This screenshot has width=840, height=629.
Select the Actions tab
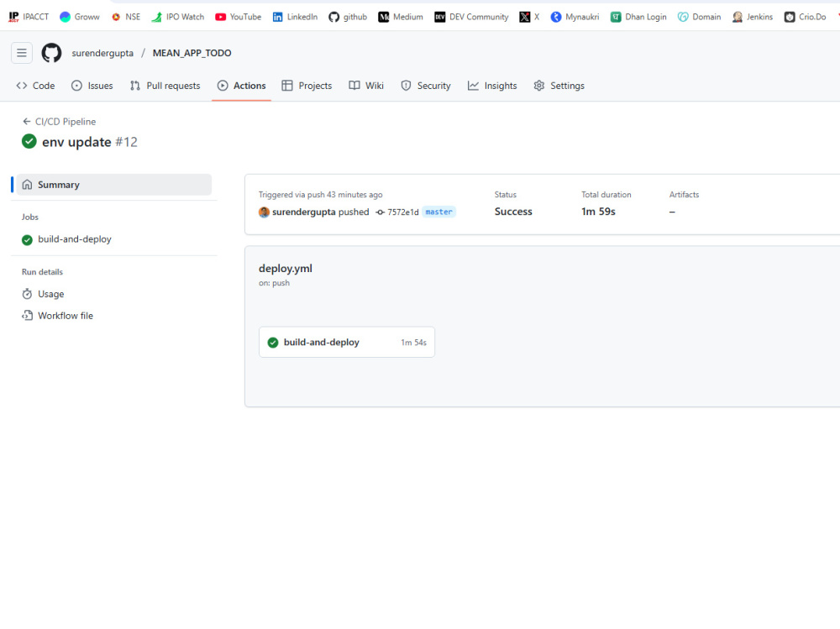tap(242, 86)
